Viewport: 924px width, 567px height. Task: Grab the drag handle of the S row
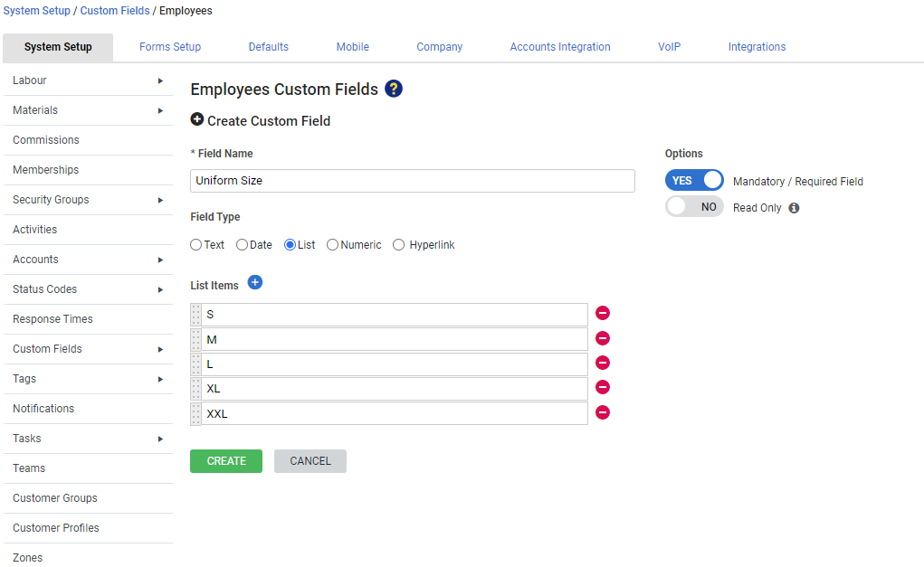coord(195,315)
